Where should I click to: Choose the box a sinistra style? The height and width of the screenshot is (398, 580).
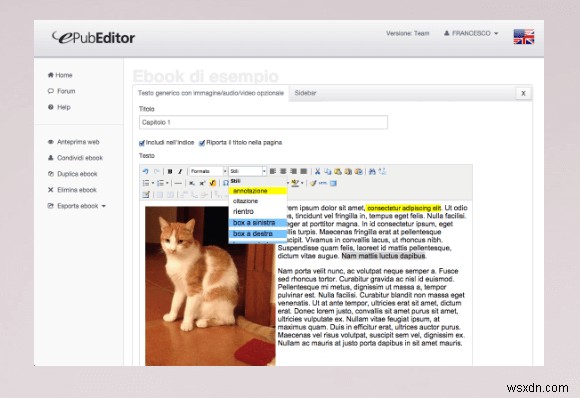[x=258, y=223]
